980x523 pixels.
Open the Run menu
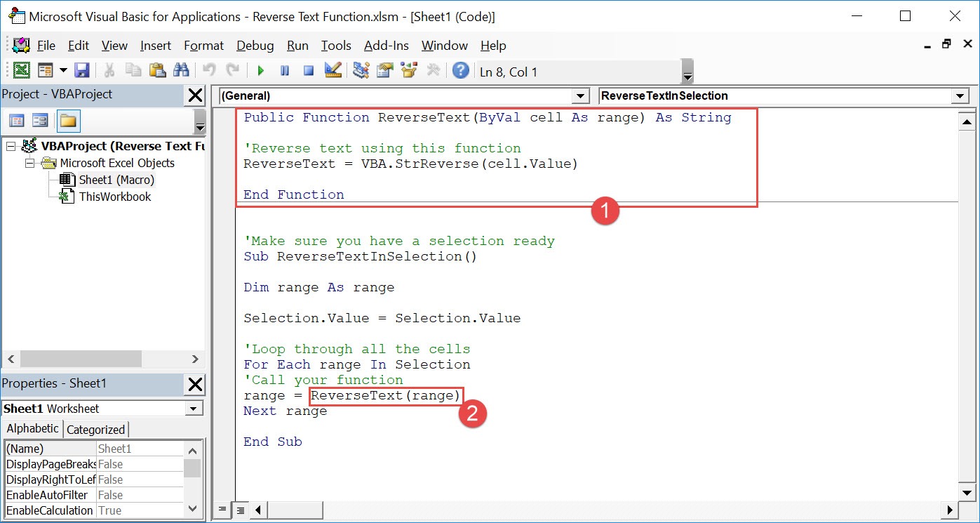[x=297, y=46]
